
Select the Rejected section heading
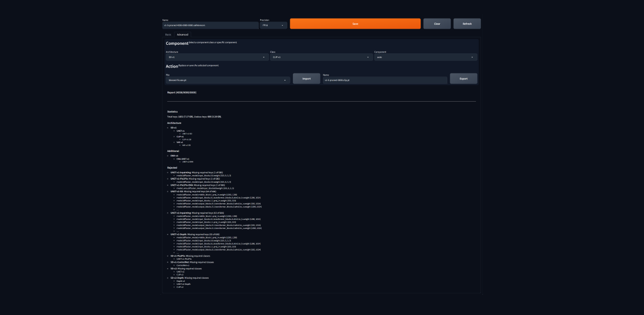coord(172,168)
